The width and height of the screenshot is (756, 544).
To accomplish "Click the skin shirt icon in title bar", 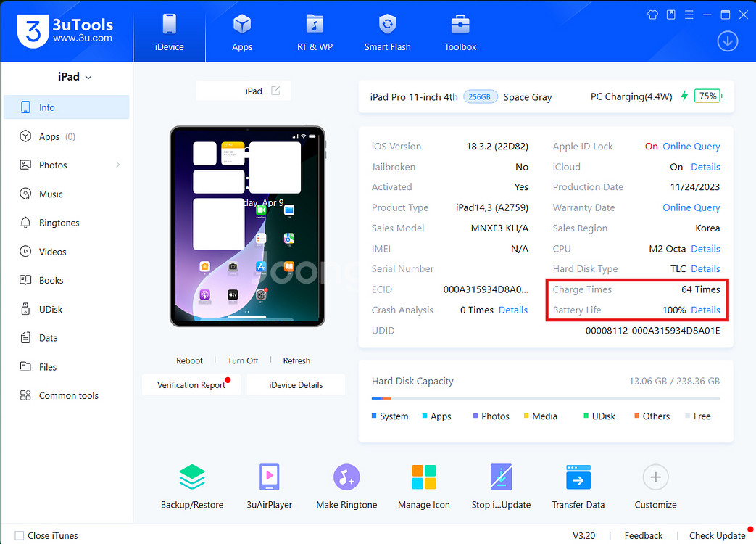I will click(652, 15).
